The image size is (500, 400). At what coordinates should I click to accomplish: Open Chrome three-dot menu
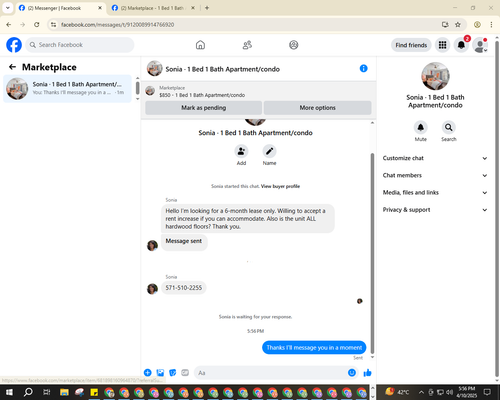[x=491, y=25]
